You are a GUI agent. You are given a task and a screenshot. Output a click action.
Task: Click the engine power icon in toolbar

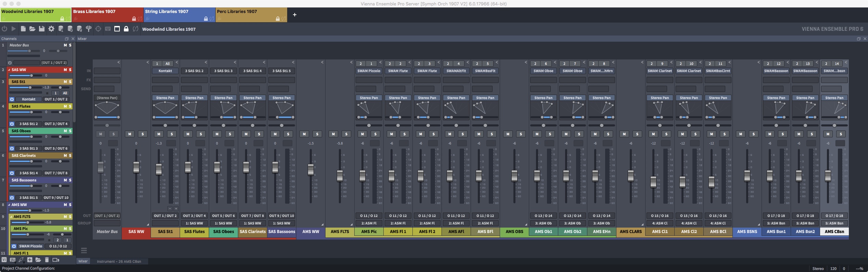tap(4, 29)
